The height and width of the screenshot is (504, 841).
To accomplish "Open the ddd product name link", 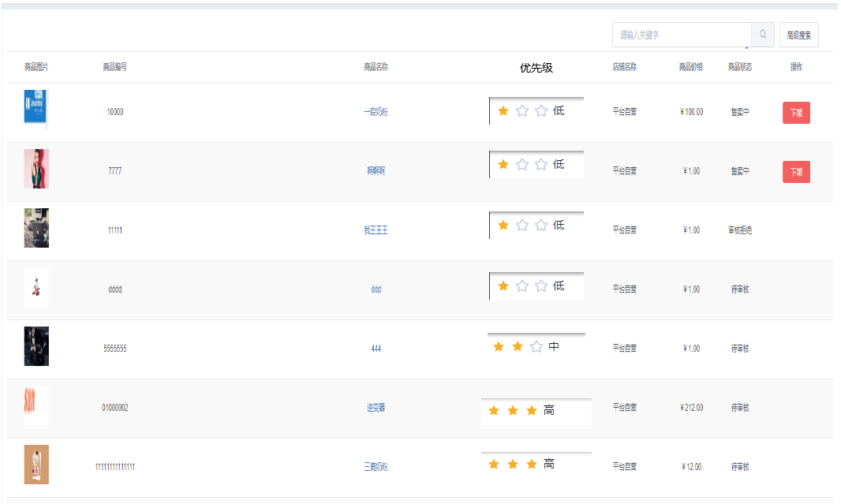I will [x=376, y=289].
